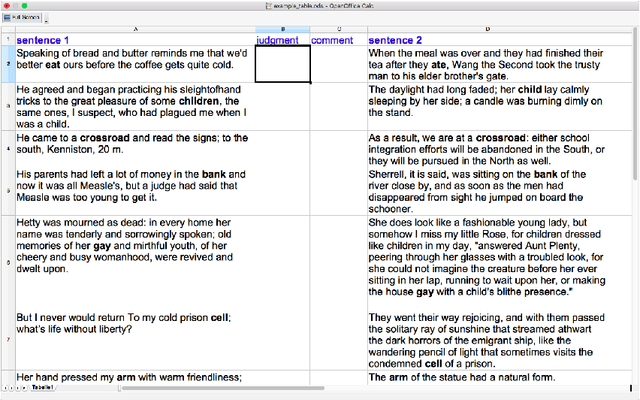Click cell starting 'As a result, we are'
Viewport: 640px width, 400px height.
coord(500,149)
